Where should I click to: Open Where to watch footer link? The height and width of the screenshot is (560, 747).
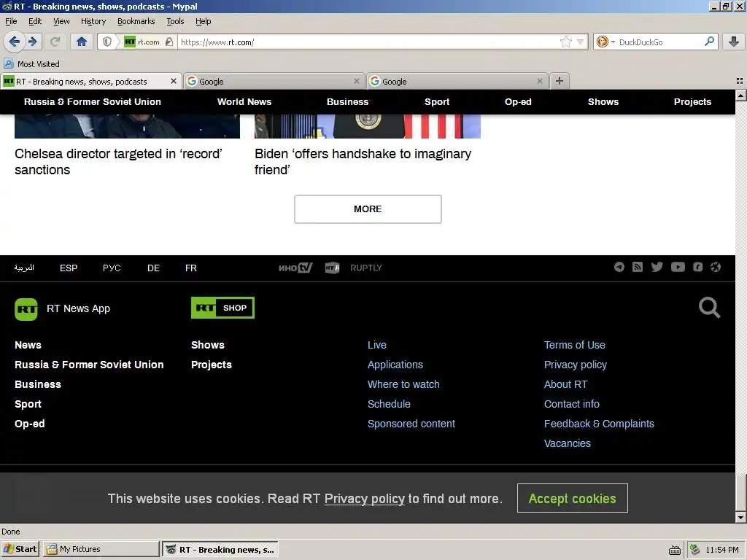[x=403, y=384]
